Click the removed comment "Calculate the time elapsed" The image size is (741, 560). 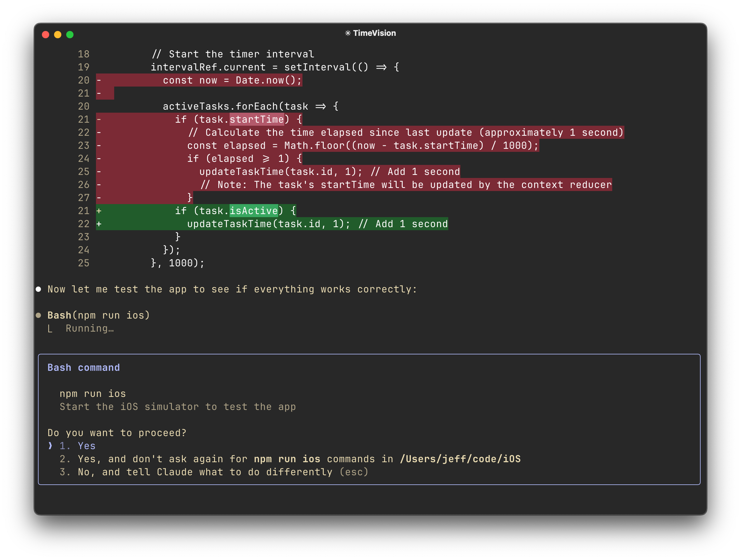[406, 132]
